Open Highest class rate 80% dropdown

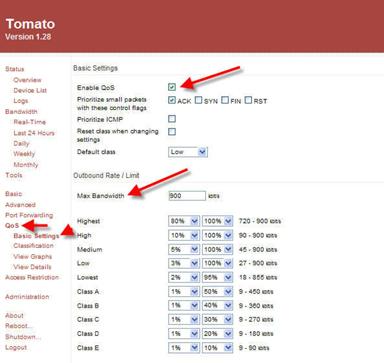tap(184, 221)
